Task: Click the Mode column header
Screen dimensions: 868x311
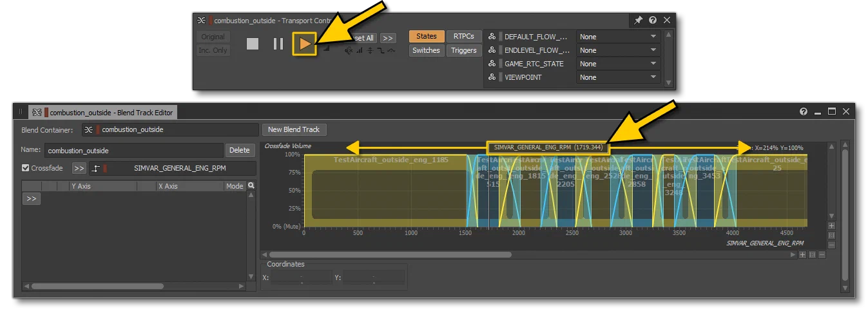Action: pyautogui.click(x=235, y=186)
